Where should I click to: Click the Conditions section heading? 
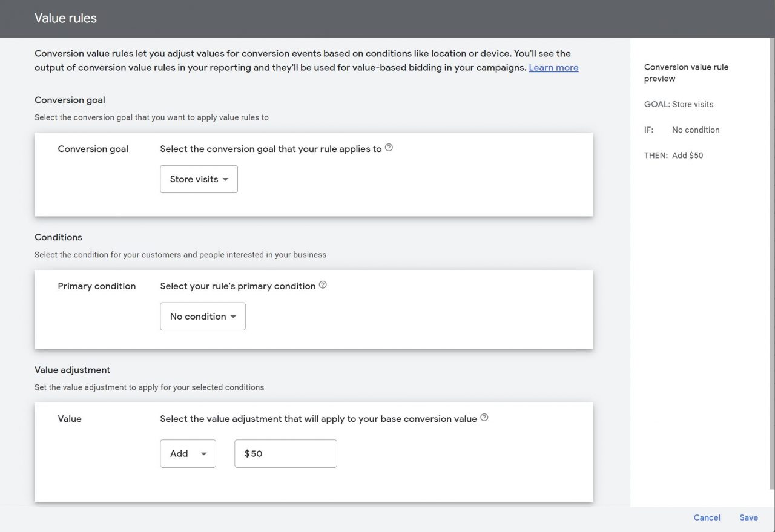pos(58,237)
